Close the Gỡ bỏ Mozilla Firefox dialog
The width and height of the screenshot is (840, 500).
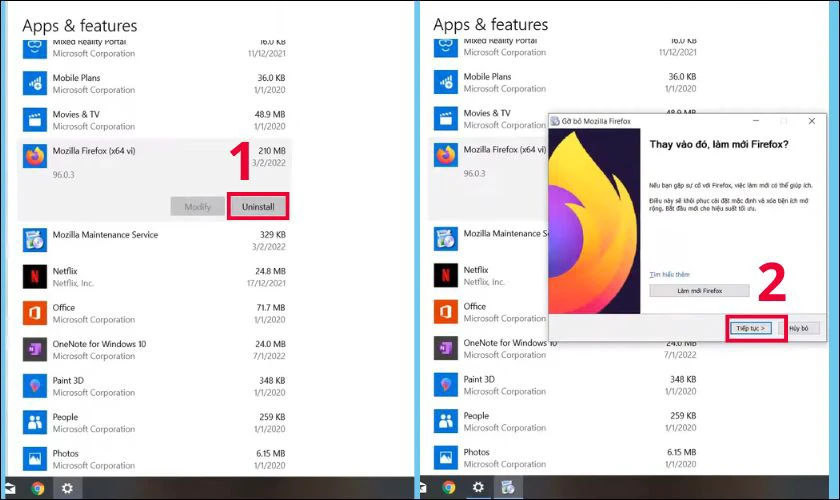pos(812,121)
